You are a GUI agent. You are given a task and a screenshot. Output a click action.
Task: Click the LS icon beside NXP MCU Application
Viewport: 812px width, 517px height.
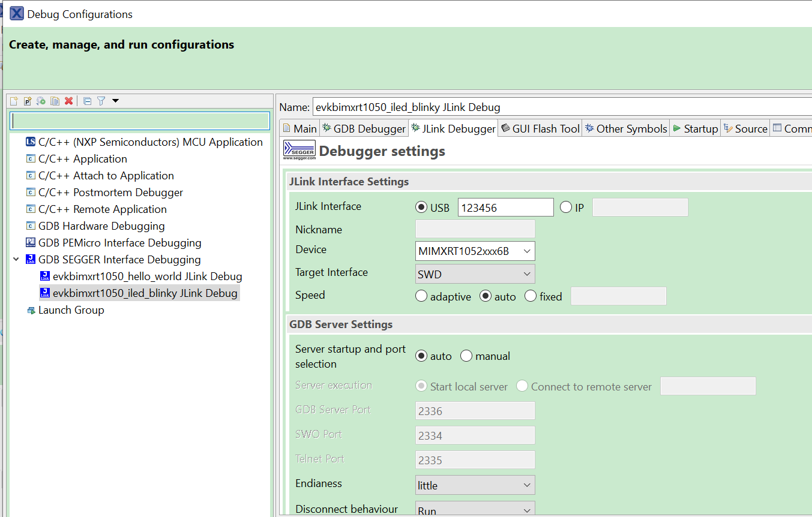pyautogui.click(x=31, y=142)
